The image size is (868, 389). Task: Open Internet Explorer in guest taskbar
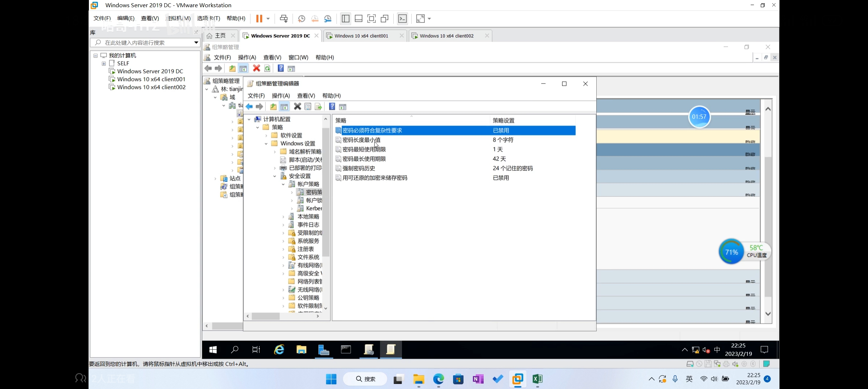click(x=279, y=349)
